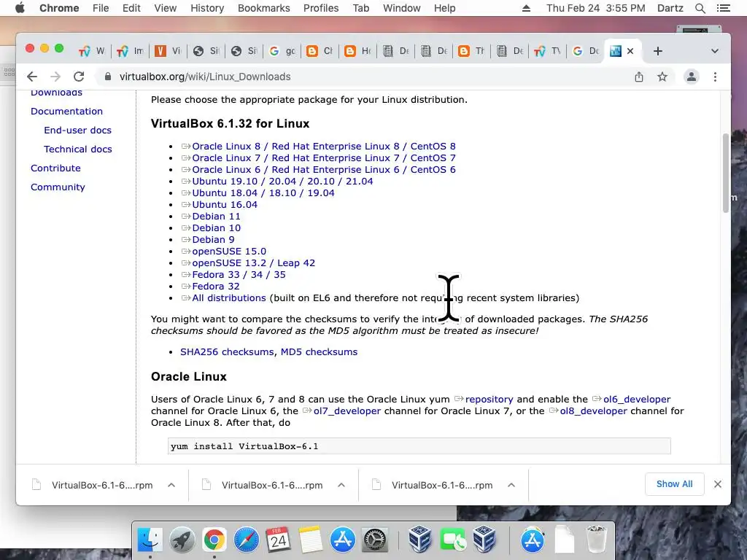Share this page via share icon

point(639,77)
